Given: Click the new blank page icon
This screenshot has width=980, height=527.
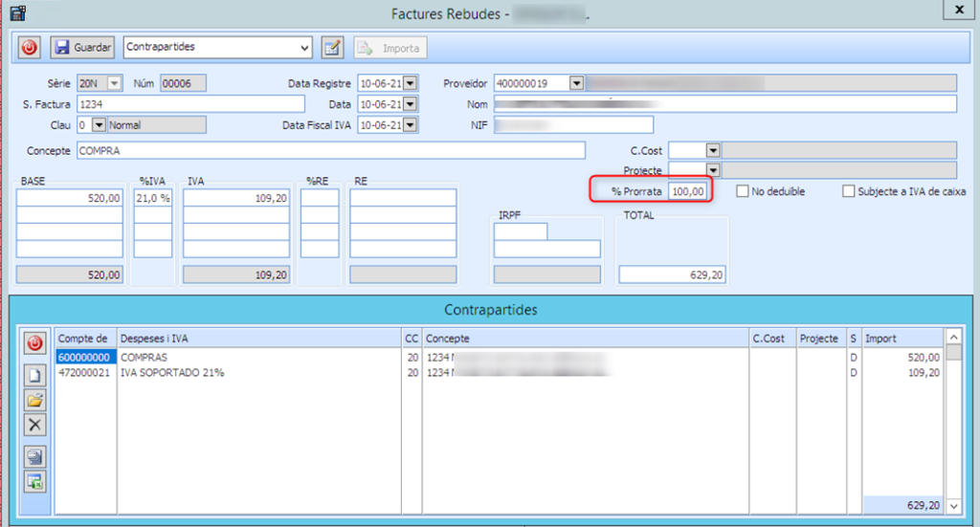Looking at the screenshot, I should pyautogui.click(x=35, y=376).
